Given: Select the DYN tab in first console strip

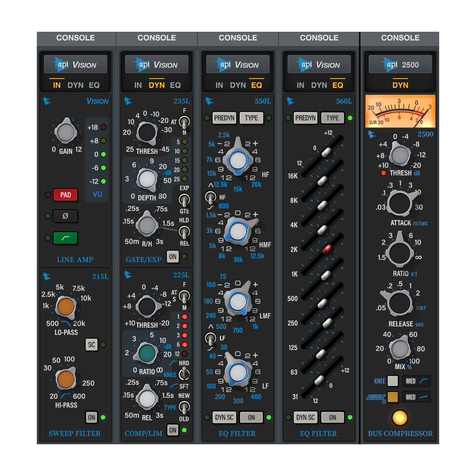Looking at the screenshot, I should point(76,85).
